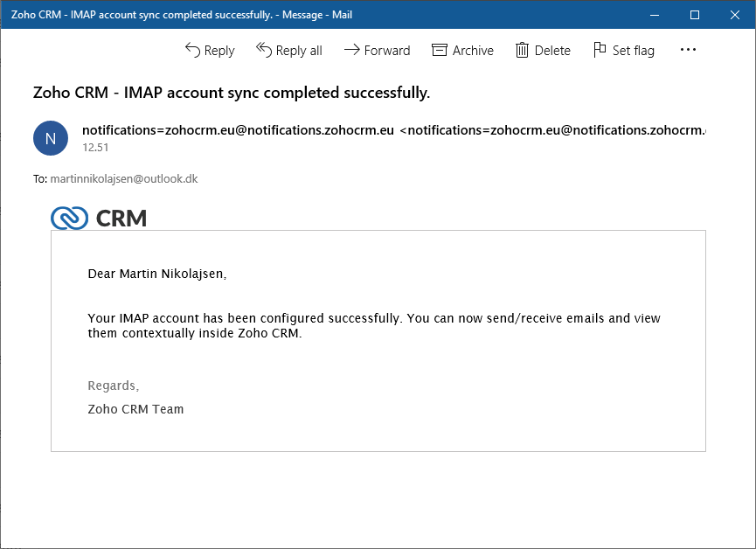Click the IMAP account configured message text

374,325
